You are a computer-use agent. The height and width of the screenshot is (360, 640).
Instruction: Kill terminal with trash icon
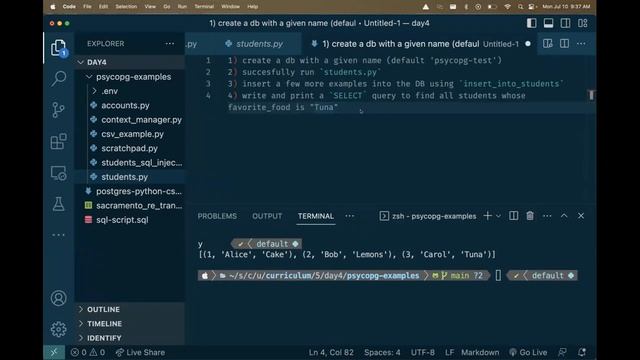pos(530,216)
